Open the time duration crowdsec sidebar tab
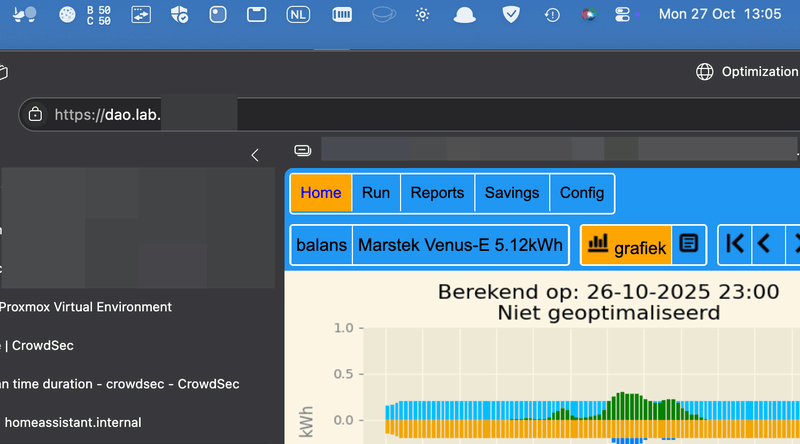Viewport: 800px width, 444px height. coord(119,384)
